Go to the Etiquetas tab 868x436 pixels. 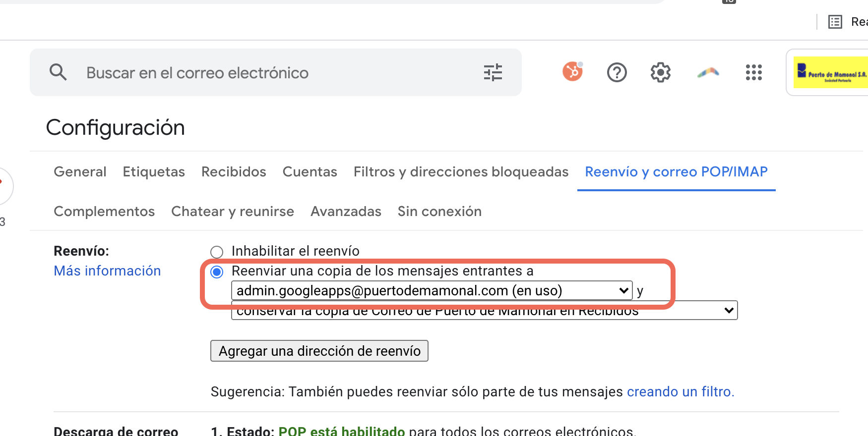[x=154, y=172]
